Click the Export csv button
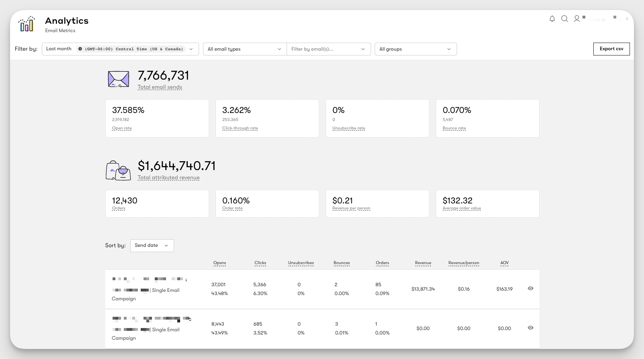The width and height of the screenshot is (644, 359). point(611,49)
